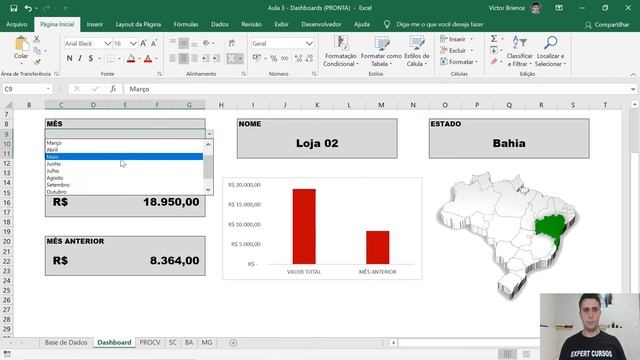The image size is (640, 360).
Task: Click the Cut scissors icon
Action: [37, 39]
